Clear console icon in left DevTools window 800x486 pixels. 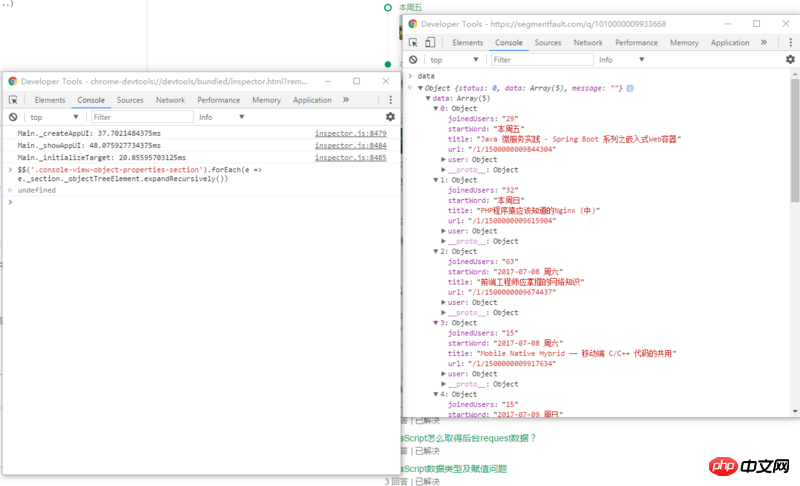13,117
